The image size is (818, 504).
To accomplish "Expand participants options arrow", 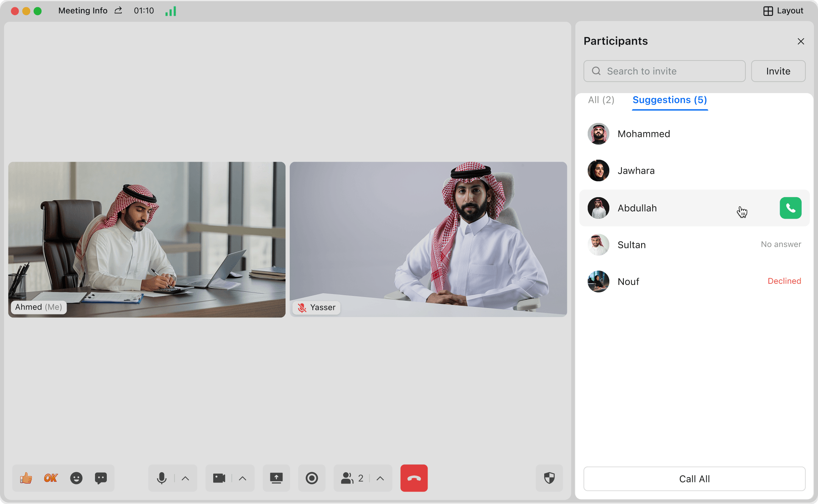I will tap(380, 478).
